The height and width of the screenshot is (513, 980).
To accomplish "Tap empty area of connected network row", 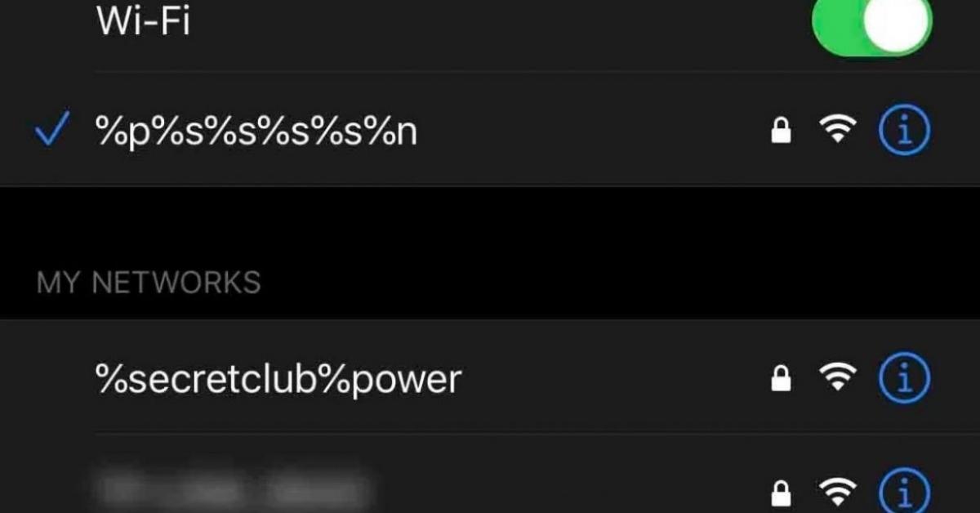I will pyautogui.click(x=588, y=131).
